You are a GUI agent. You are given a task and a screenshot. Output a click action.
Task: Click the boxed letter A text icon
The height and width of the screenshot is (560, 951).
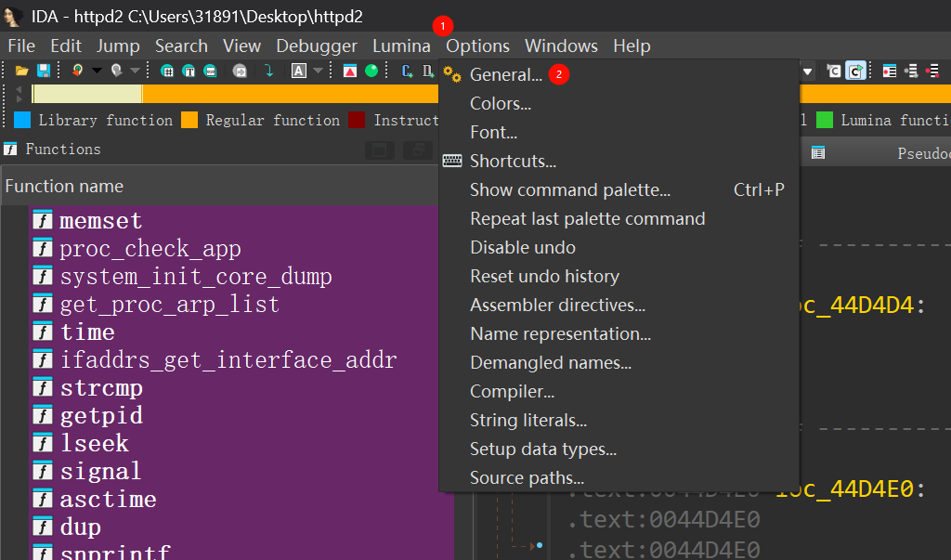(x=298, y=71)
